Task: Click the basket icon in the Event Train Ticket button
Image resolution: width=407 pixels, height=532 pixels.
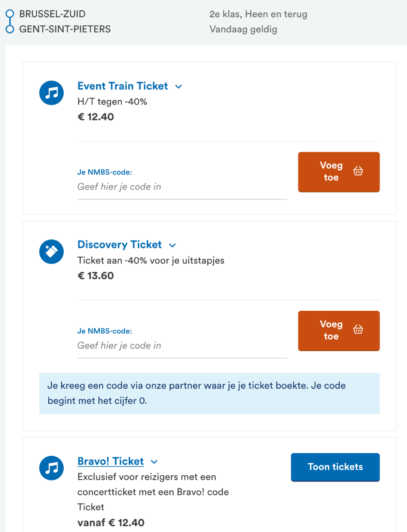Action: 358,171
